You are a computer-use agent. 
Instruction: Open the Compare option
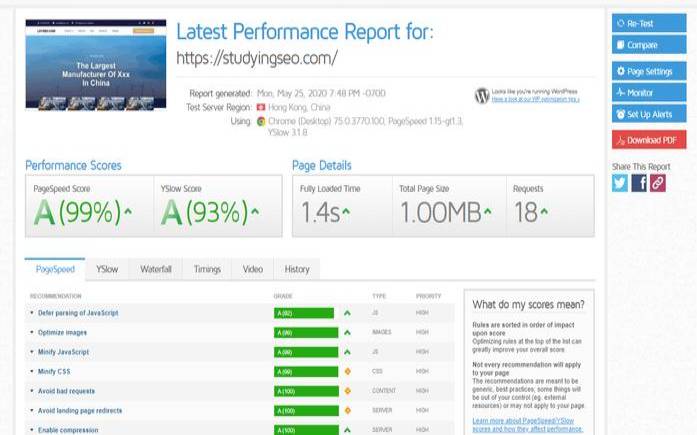point(649,45)
